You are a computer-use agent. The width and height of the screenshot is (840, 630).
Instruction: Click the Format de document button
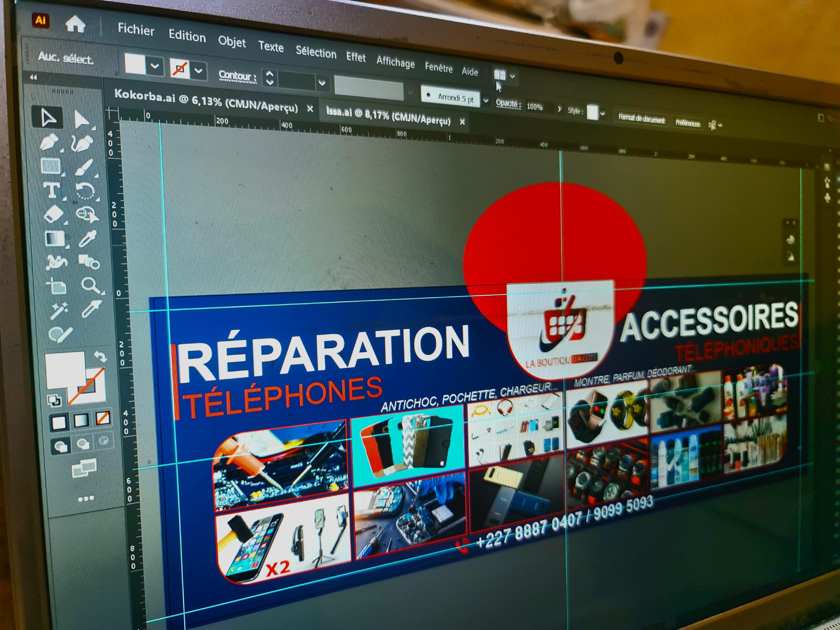click(x=641, y=119)
